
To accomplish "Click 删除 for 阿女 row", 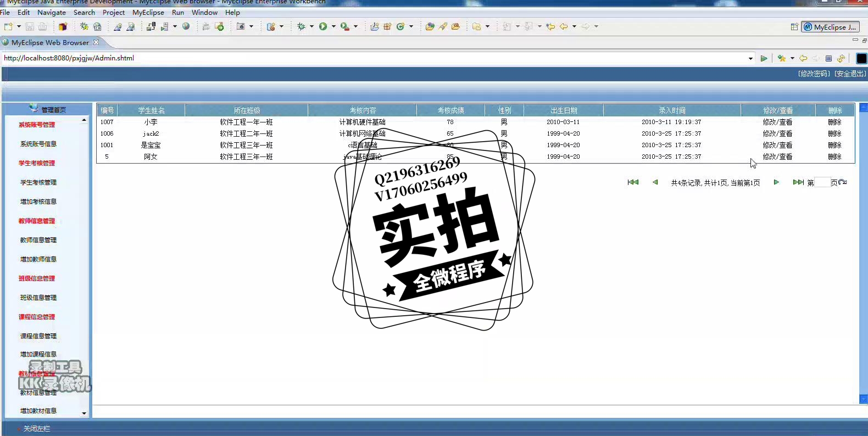I will [x=834, y=156].
